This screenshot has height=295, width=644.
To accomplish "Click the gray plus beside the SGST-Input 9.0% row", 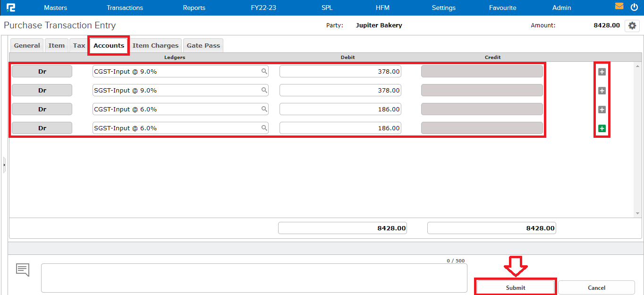I will coord(602,91).
